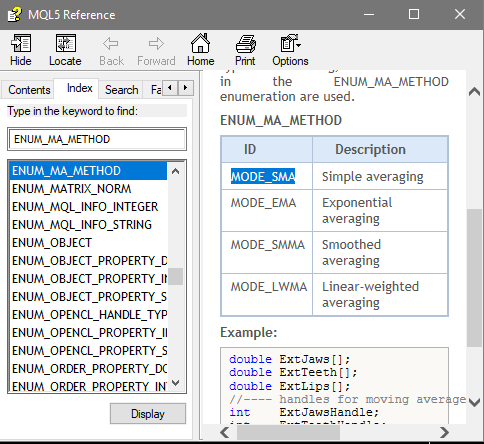Viewport: 484px width, 444px height.
Task: Click the ENUM_MA_METHOD section heading
Action: coord(281,120)
